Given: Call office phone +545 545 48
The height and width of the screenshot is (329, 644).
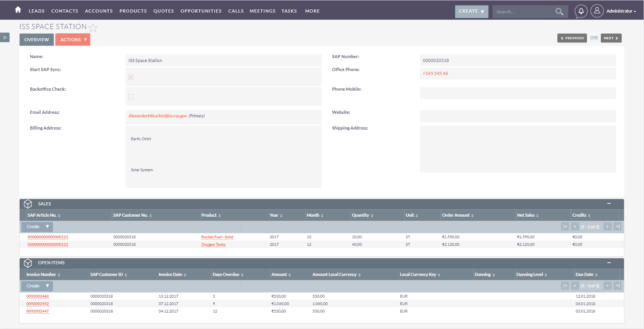Looking at the screenshot, I should pos(435,73).
